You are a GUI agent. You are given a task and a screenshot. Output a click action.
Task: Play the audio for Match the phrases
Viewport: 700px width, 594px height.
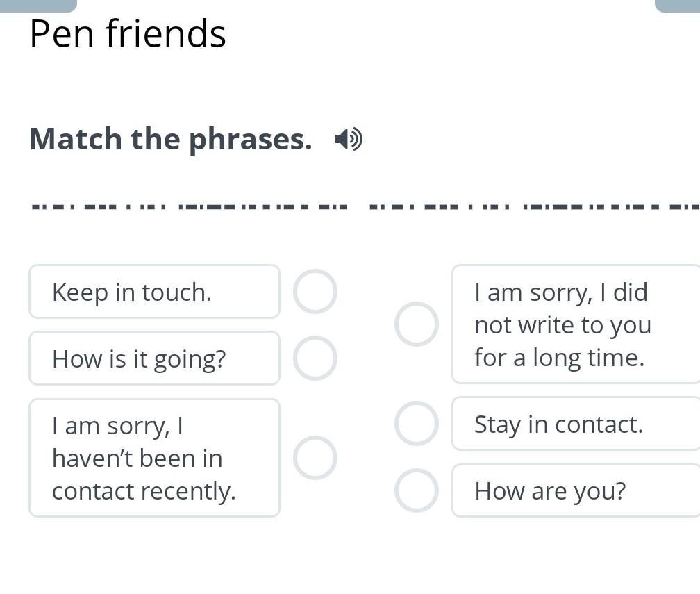[348, 140]
